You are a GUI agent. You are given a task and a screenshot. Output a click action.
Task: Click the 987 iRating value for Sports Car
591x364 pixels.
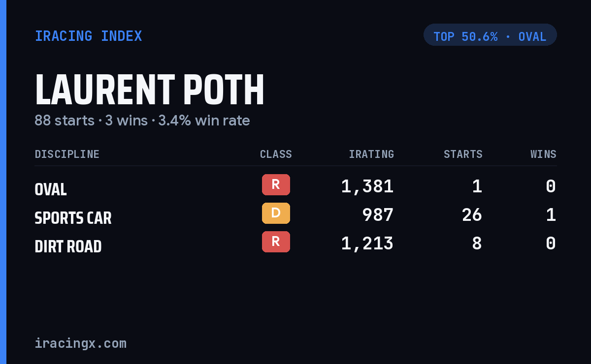point(378,215)
